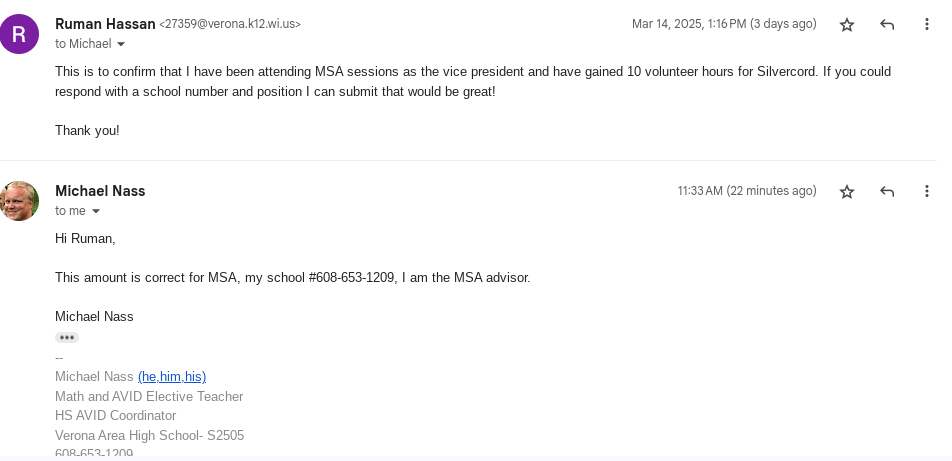Click the 27359@verona.k12.wi.us email address
The image size is (952, 461).
point(230,24)
